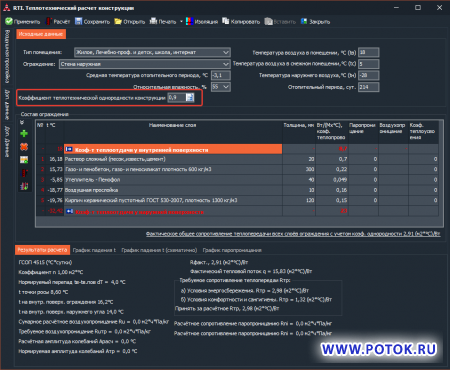Click the Печать printer button
The image size is (450, 370).
click(163, 22)
